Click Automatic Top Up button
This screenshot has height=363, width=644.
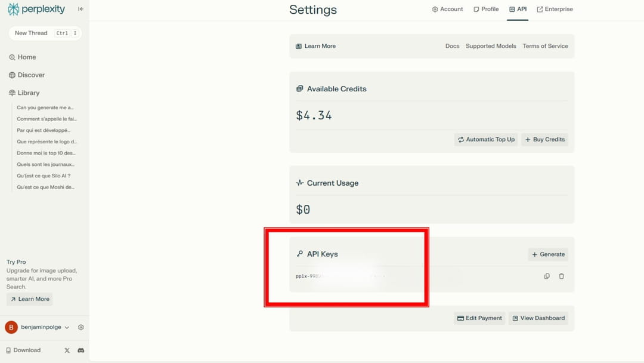pyautogui.click(x=486, y=139)
